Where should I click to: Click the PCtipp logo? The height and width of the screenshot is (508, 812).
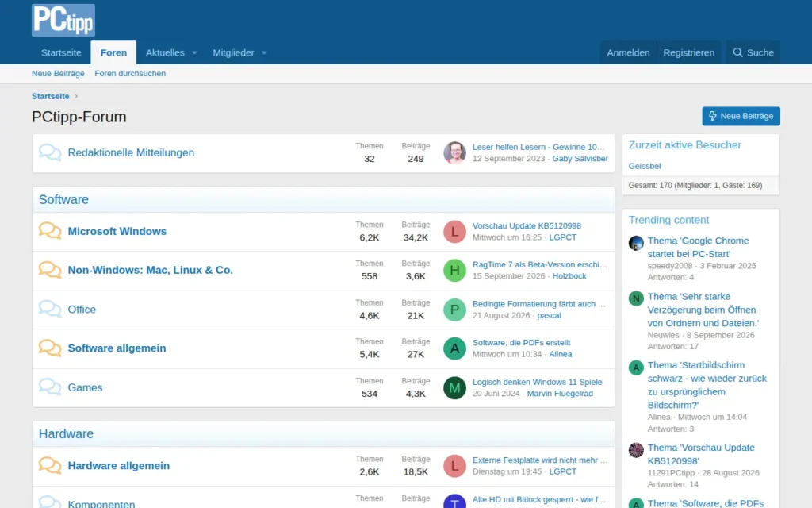[x=63, y=20]
